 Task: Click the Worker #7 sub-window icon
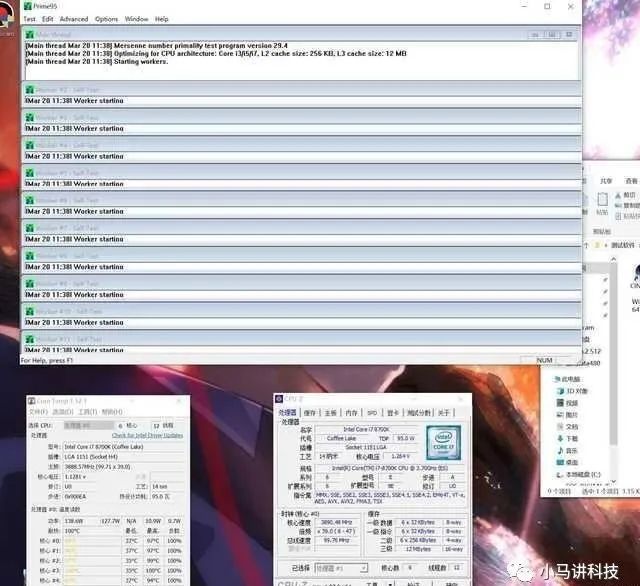[30, 228]
